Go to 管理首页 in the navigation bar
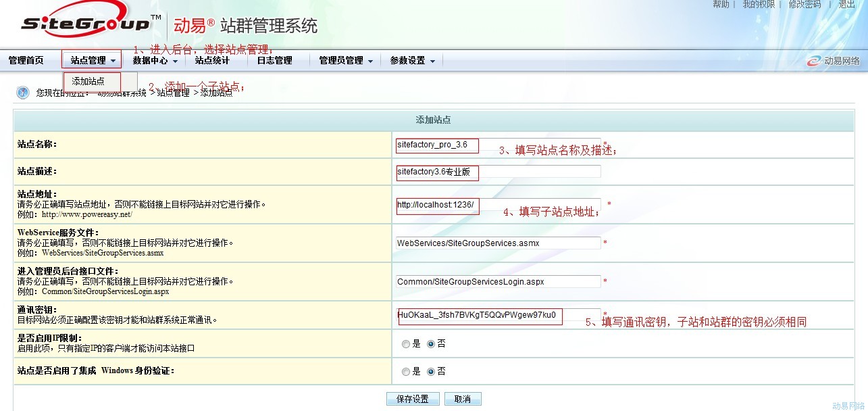Screen dimensions: 868x411 coord(26,61)
